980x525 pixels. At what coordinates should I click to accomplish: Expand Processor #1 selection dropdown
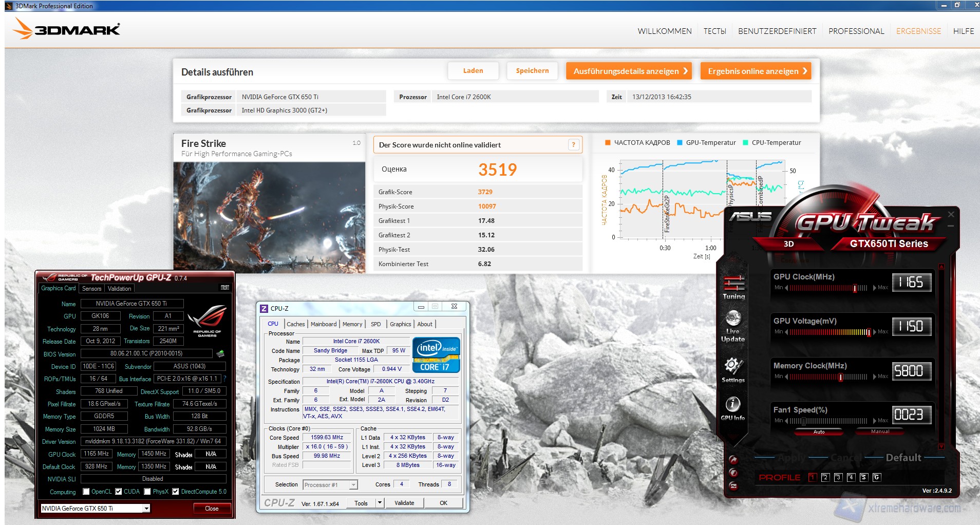353,485
